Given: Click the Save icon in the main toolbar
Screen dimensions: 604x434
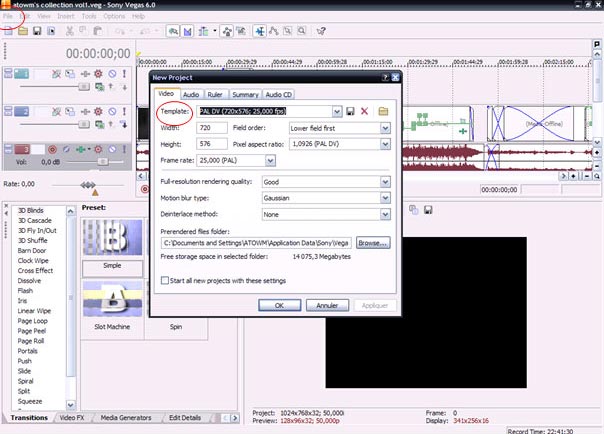Looking at the screenshot, I should [37, 33].
